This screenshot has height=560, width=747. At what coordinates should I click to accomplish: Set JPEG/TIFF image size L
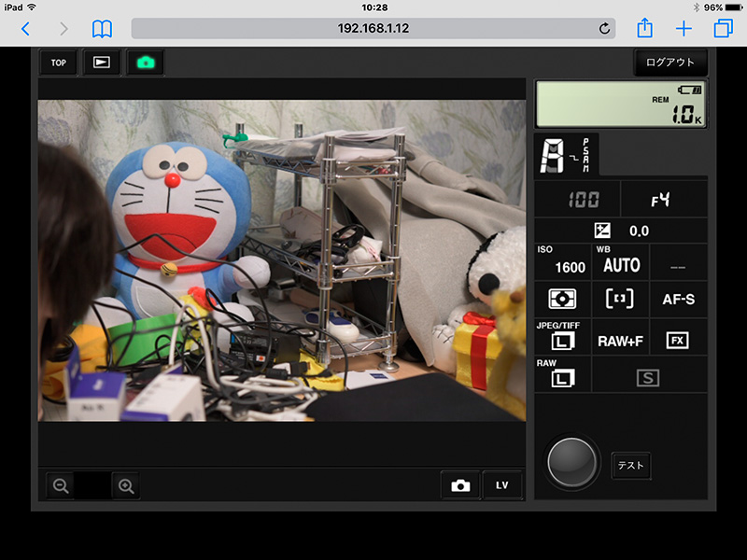point(563,337)
